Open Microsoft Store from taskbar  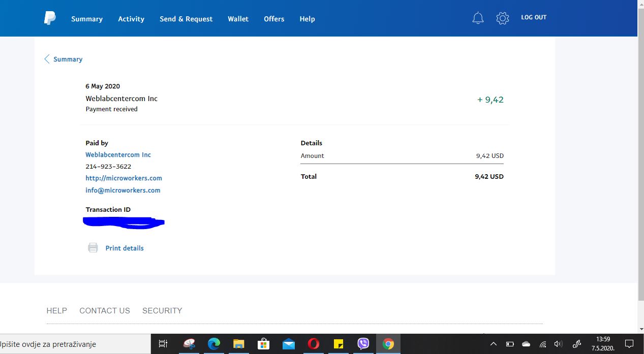tap(263, 344)
